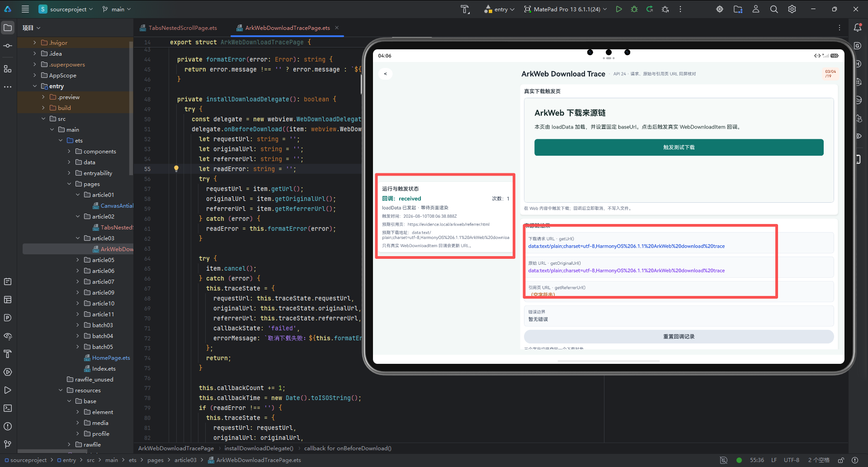Tap the 重置回调记录 button in the emulator

point(679,337)
